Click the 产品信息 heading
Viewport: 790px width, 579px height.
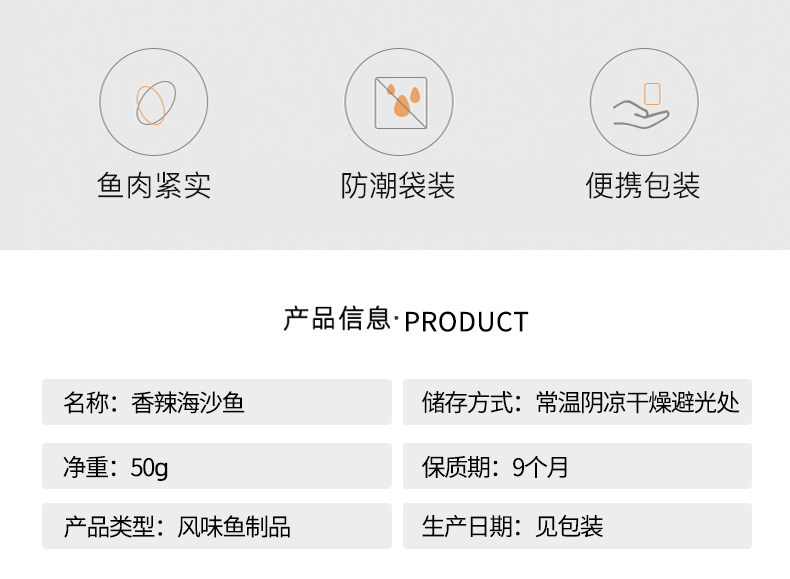click(x=336, y=319)
